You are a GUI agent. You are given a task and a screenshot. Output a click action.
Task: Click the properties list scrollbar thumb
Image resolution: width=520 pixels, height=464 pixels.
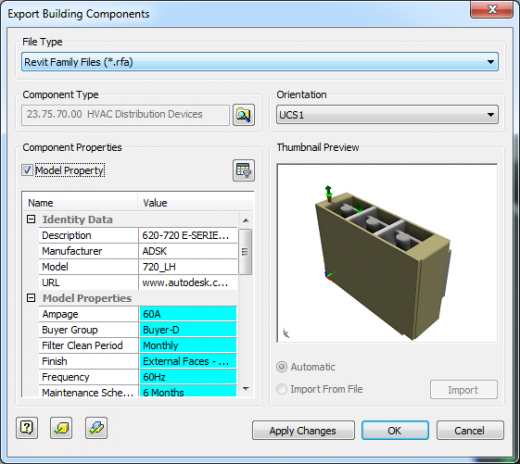tap(245, 252)
